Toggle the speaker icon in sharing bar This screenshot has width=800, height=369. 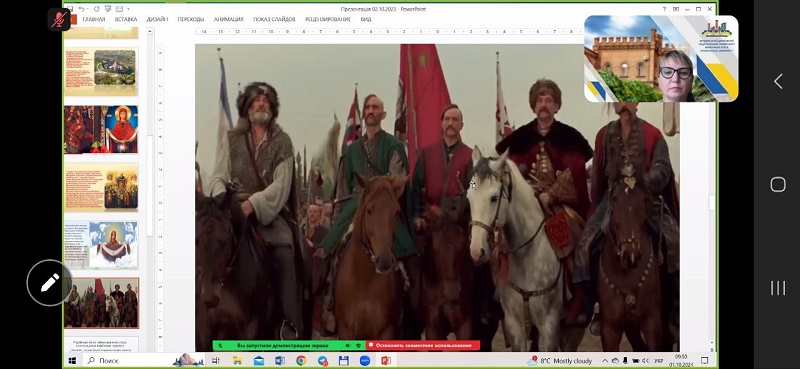click(347, 346)
